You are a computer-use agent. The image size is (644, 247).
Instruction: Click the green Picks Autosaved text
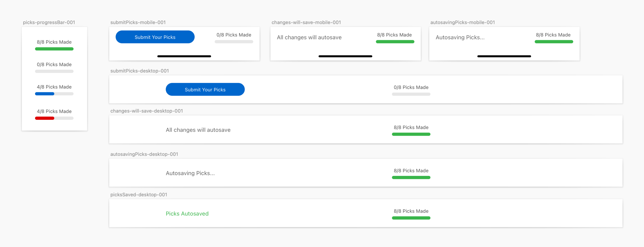187,213
